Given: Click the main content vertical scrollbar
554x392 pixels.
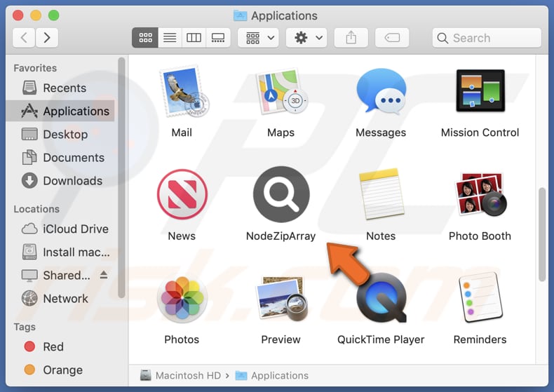Looking at the screenshot, I should click(x=541, y=234).
